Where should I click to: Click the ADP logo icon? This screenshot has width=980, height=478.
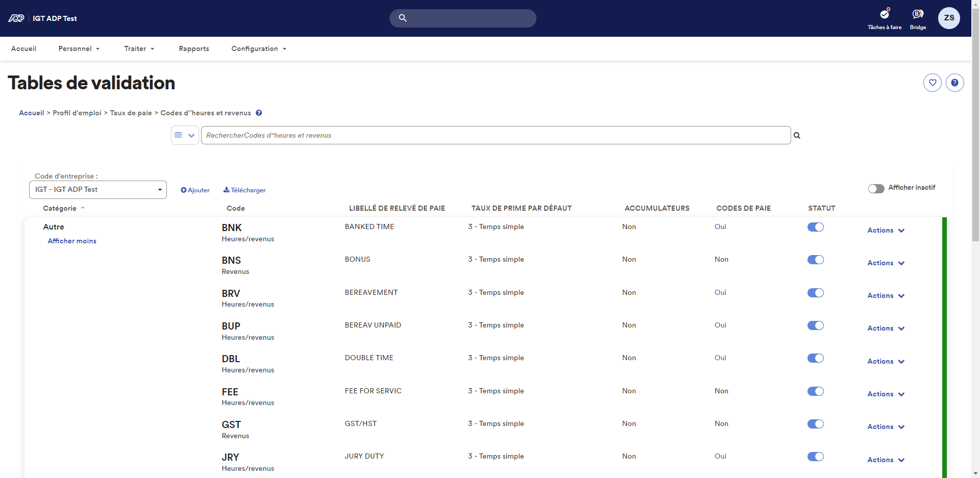(16, 18)
